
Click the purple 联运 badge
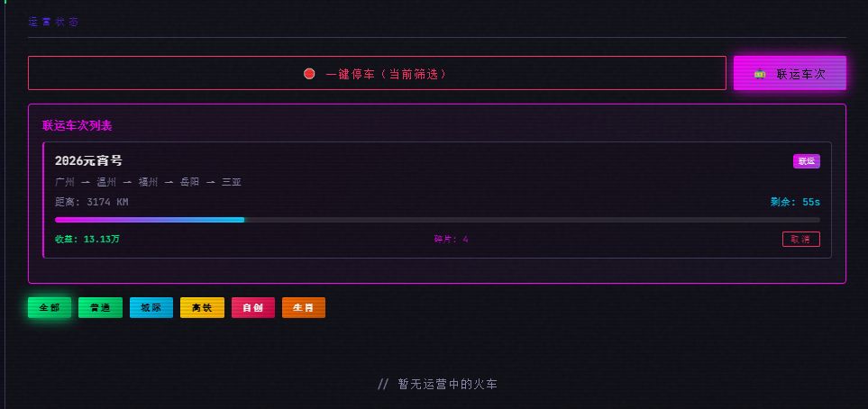[806, 161]
